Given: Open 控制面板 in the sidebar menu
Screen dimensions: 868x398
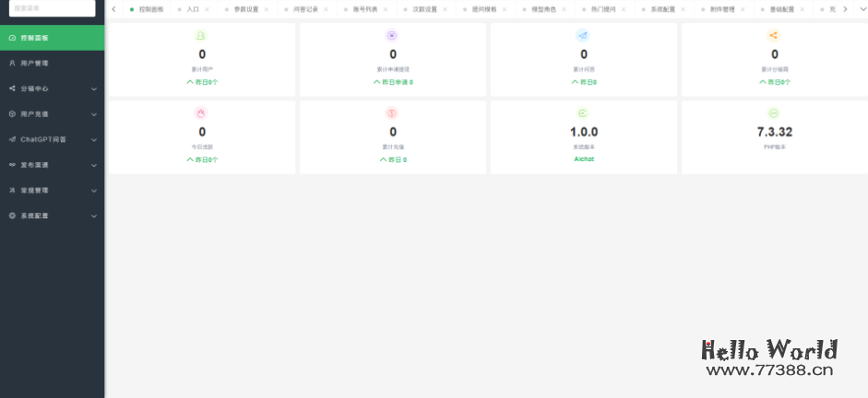Looking at the screenshot, I should coord(52,38).
